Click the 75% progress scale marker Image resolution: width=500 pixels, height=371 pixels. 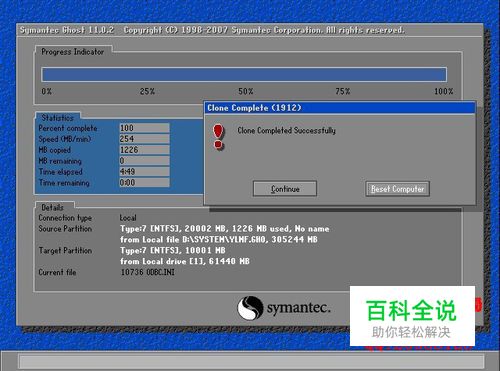pyautogui.click(x=343, y=91)
